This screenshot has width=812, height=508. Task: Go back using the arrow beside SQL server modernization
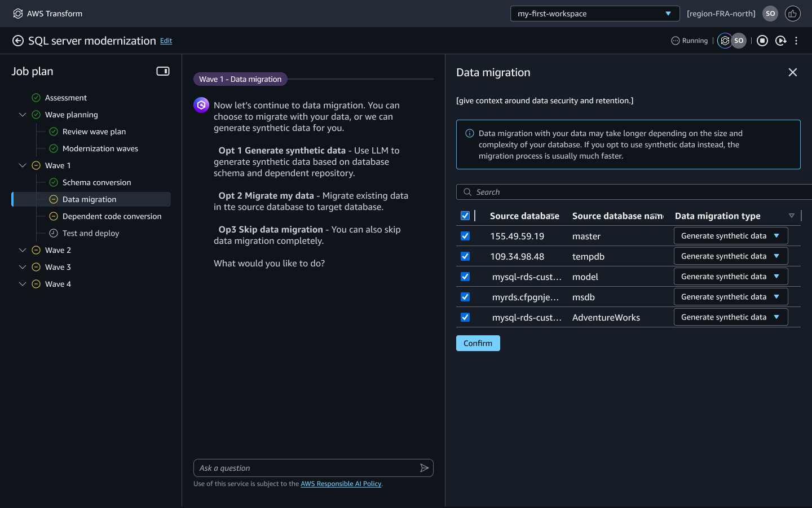coord(18,41)
